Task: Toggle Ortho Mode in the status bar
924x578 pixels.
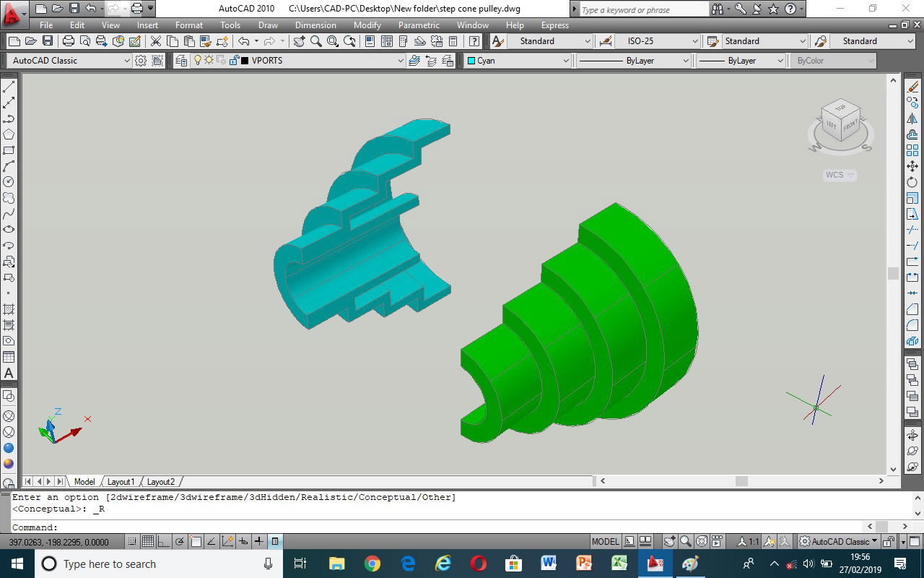Action: pyautogui.click(x=163, y=541)
